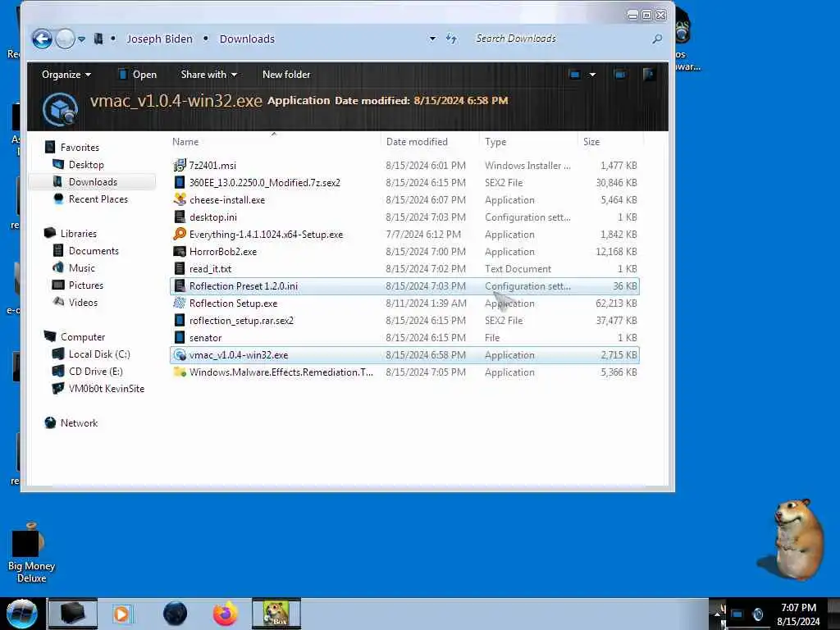Screen dimensions: 840x630
Task: Open VM0b0t KevinSite drive
Action: tap(106, 388)
